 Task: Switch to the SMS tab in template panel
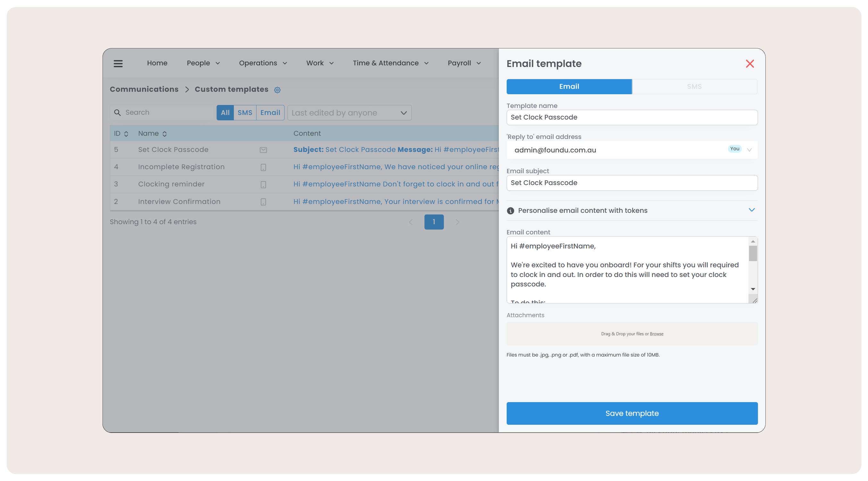coord(694,87)
